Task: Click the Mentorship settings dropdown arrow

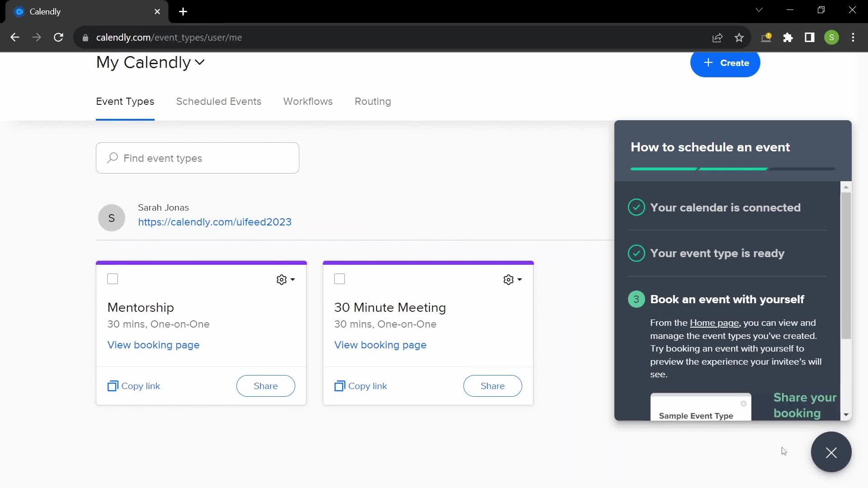Action: pos(292,279)
